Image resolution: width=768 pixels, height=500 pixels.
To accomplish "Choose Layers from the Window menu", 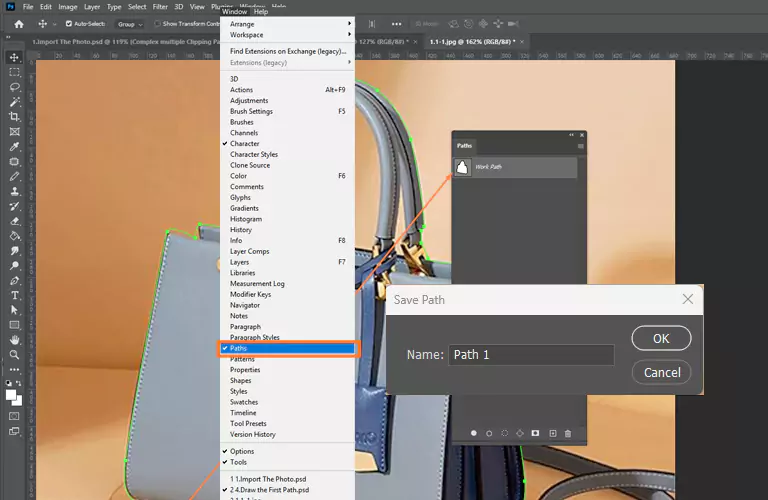I will [240, 262].
